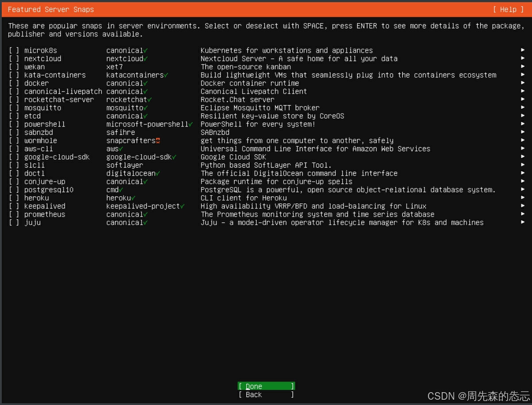Tick the docker snap checkbox

14,83
